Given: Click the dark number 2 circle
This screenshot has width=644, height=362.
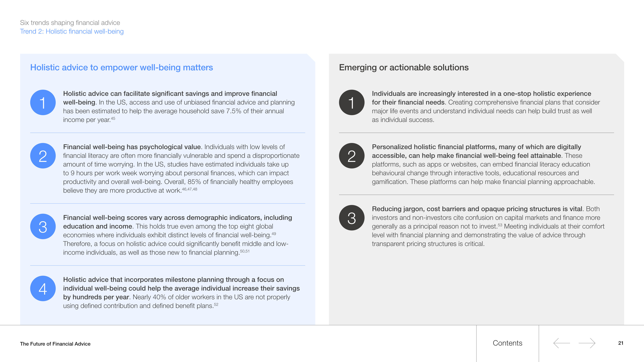Looking at the screenshot, I should pos(352,156).
